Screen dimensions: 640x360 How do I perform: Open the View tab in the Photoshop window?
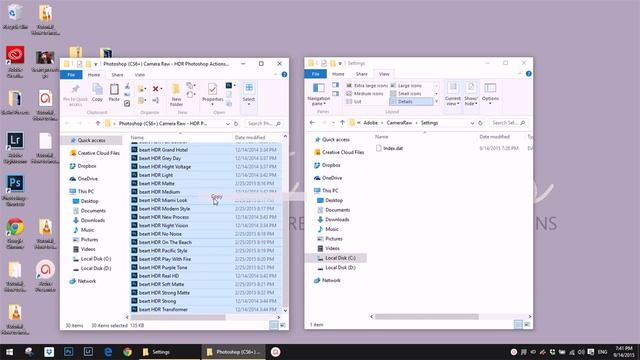tap(140, 75)
